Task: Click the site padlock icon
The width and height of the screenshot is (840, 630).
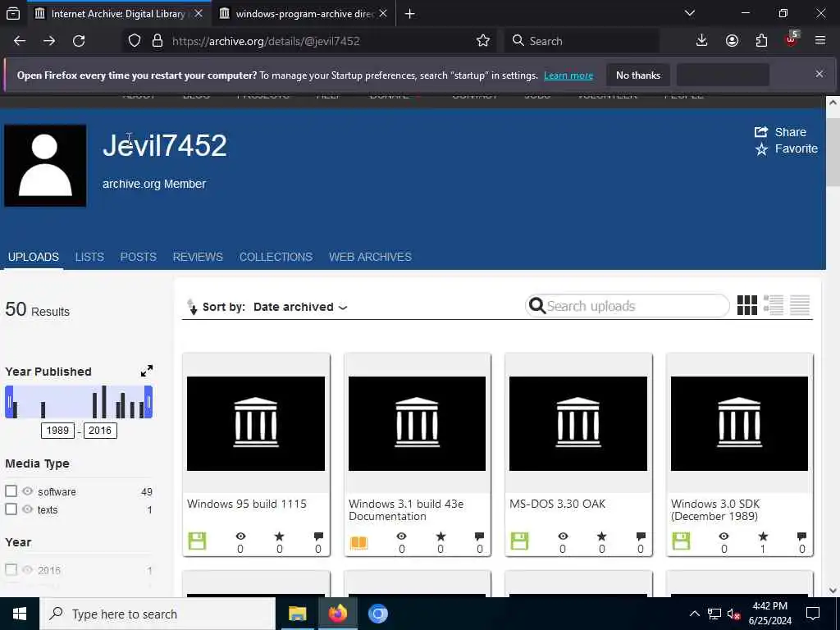Action: click(x=157, y=41)
